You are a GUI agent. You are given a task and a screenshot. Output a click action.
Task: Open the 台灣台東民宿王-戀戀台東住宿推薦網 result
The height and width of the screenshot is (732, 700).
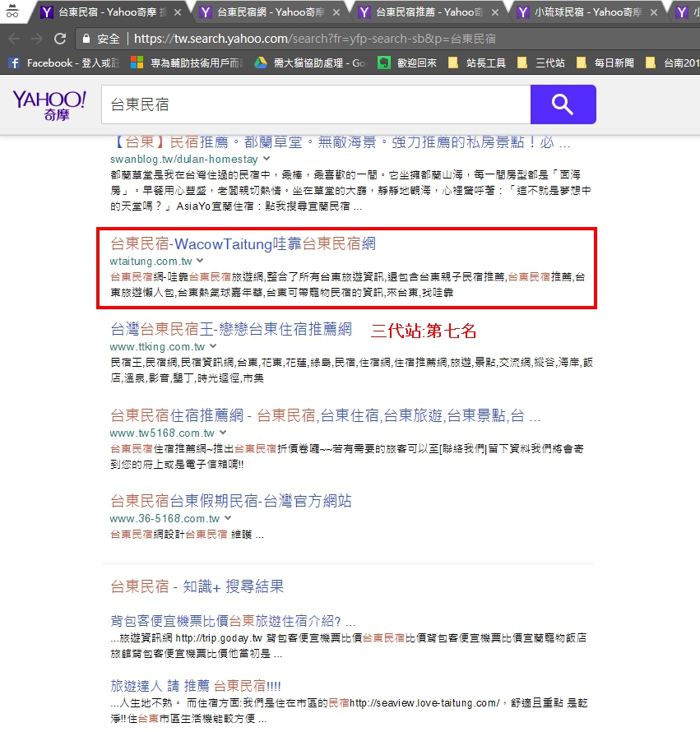click(x=231, y=329)
